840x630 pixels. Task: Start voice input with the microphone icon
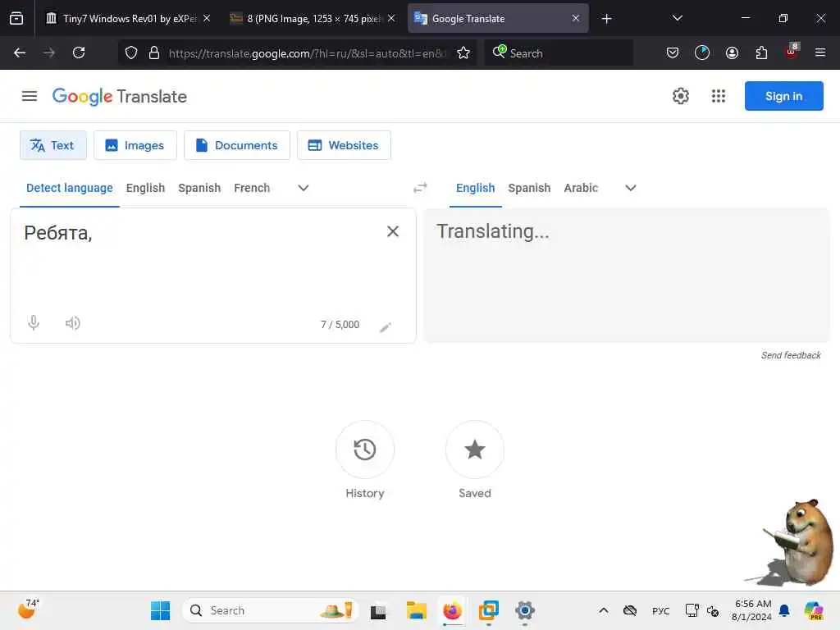(x=34, y=323)
